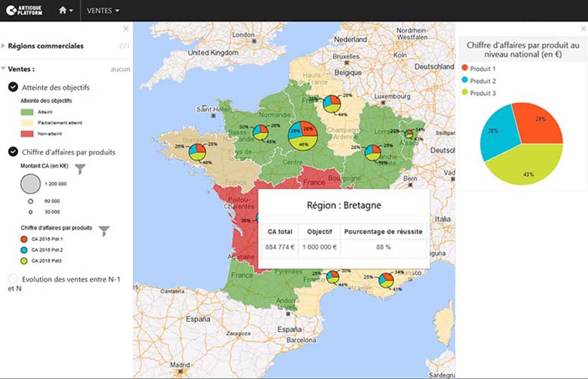The height and width of the screenshot is (379, 588).
Task: Click the Hauts-de-France pie chart on map
Action: pos(332,104)
